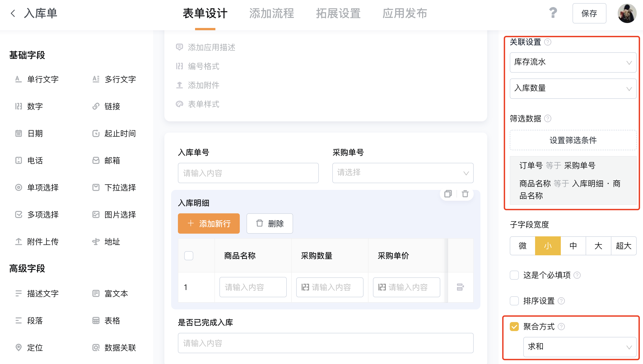Open the 求和 aggregation dropdown
The image size is (643, 364).
pyautogui.click(x=580, y=347)
